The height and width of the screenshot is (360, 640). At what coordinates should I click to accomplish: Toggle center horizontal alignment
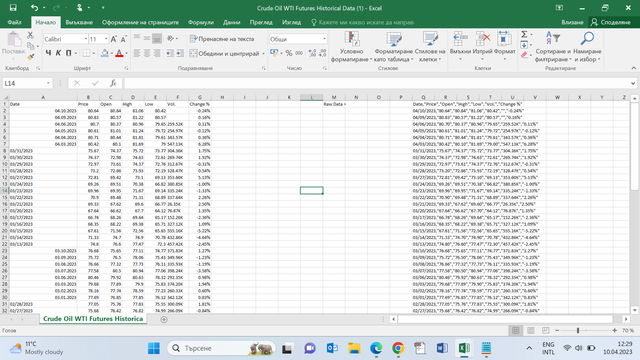pyautogui.click(x=147, y=53)
